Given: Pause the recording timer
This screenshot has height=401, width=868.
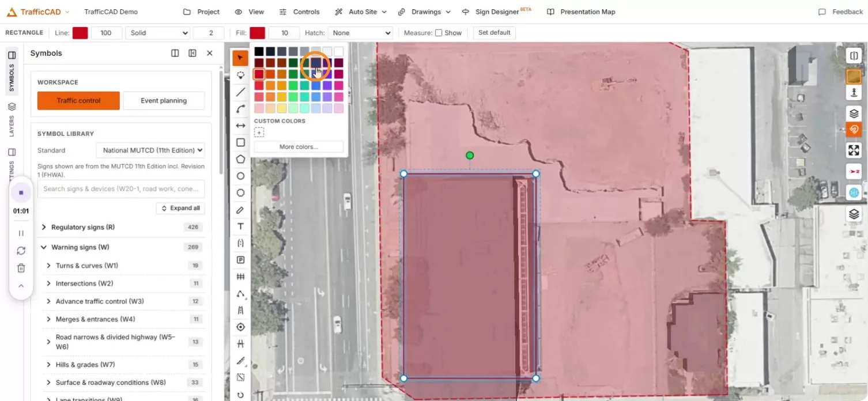Looking at the screenshot, I should (x=21, y=233).
